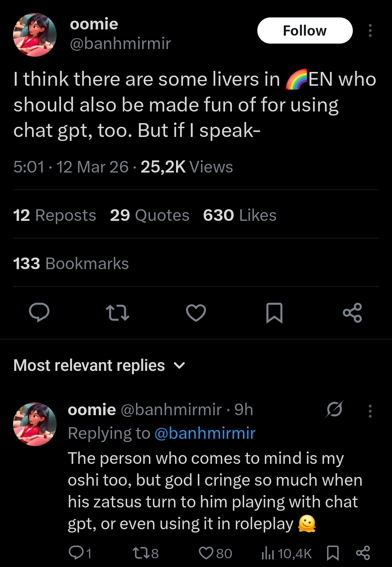View the 12 Reposts list
Image resolution: width=392 pixels, height=567 pixels.
54,215
